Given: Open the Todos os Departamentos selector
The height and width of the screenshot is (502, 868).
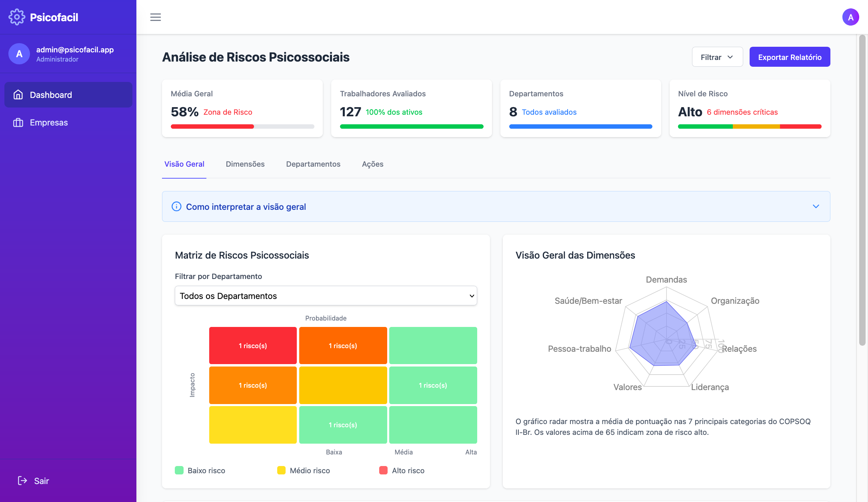Looking at the screenshot, I should coord(326,296).
